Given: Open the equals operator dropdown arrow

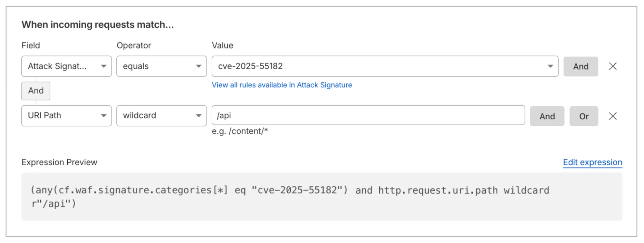Looking at the screenshot, I should (x=199, y=66).
